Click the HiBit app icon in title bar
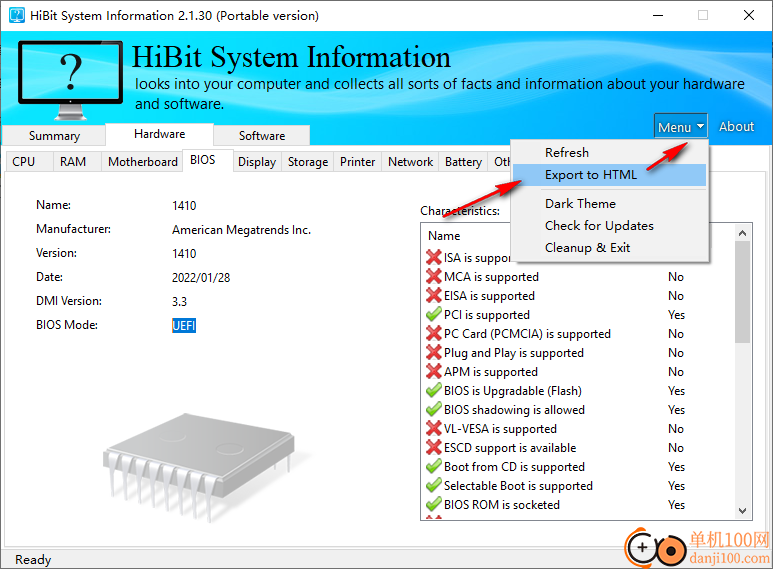 click(16, 15)
